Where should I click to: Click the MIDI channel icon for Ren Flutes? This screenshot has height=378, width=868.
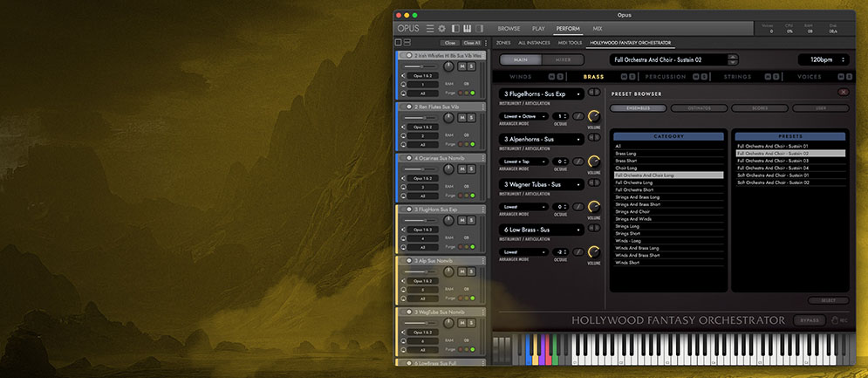click(x=403, y=136)
